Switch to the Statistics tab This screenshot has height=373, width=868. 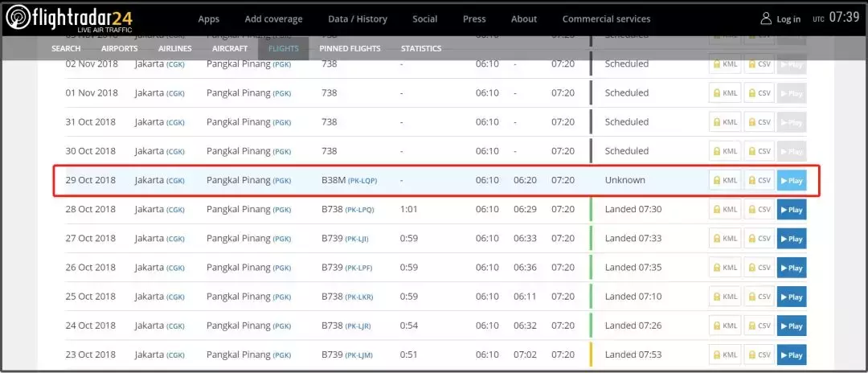[421, 48]
